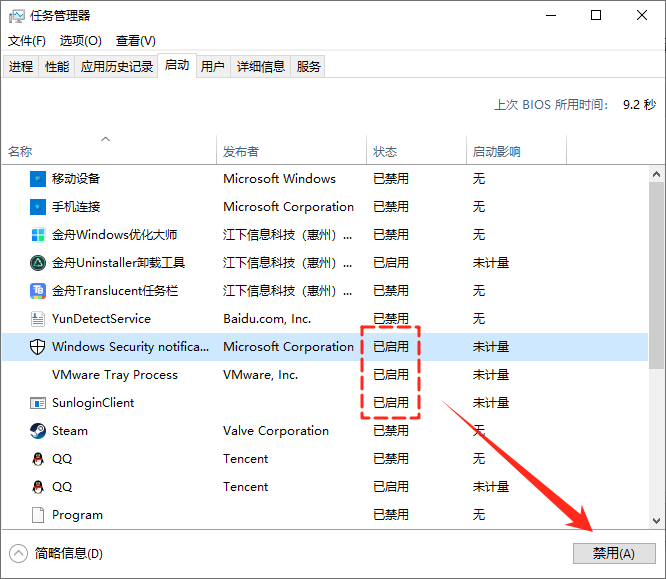666x579 pixels.
Task: Open the 查看(V) menu
Action: tap(135, 41)
